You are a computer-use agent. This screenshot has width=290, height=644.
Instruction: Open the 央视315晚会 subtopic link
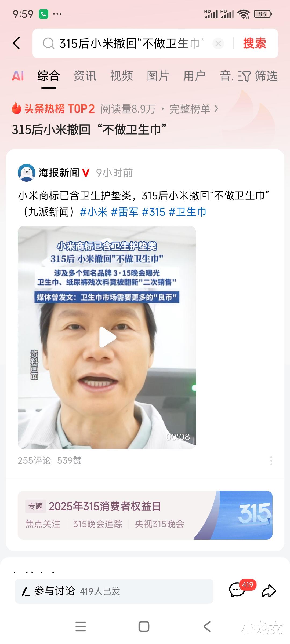(160, 524)
